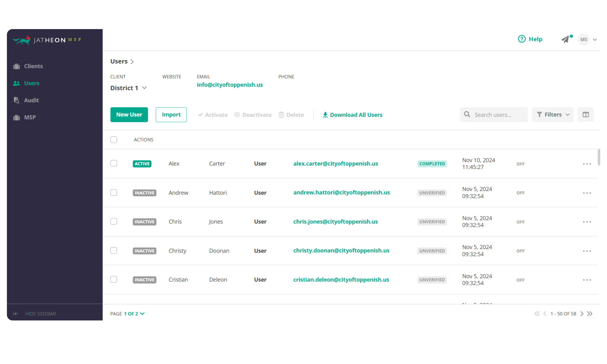Check the checkbox next to Alex Carter
Screen dimensions: 607x364
coord(114,163)
